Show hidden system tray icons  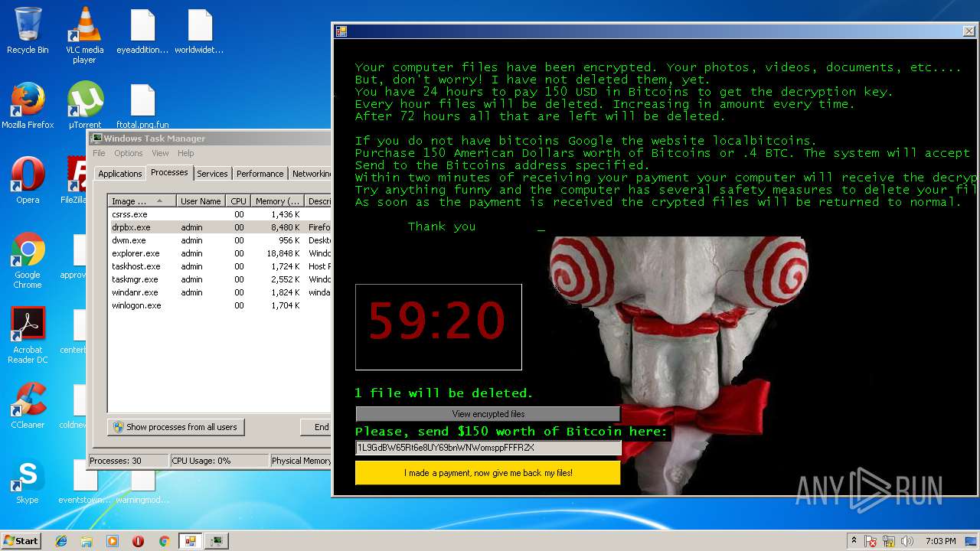click(x=854, y=541)
